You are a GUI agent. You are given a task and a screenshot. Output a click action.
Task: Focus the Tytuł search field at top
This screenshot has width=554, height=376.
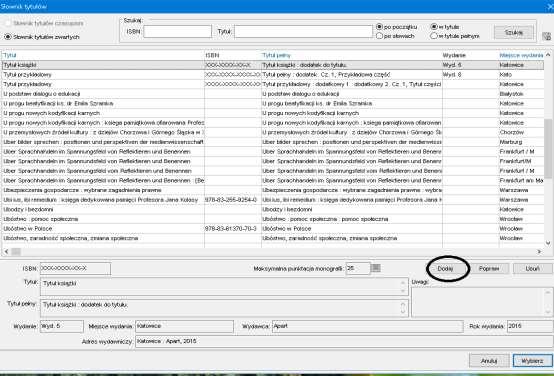pos(303,31)
